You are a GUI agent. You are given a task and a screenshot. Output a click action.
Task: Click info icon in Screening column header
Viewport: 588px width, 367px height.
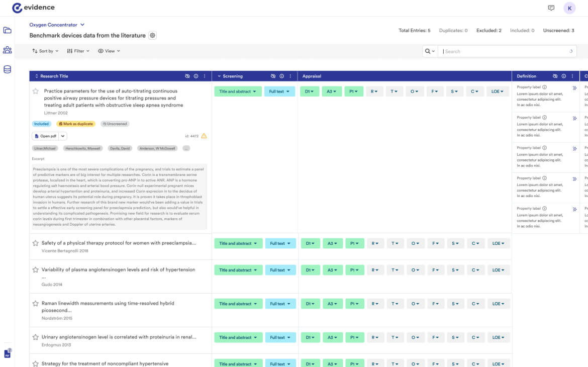(281, 76)
